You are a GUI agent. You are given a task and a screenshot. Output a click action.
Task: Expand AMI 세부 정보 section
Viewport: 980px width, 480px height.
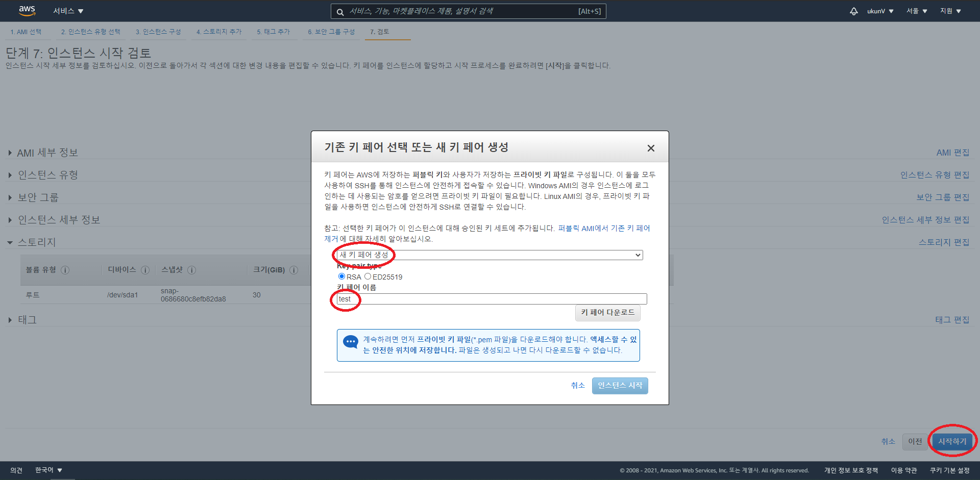click(43, 153)
